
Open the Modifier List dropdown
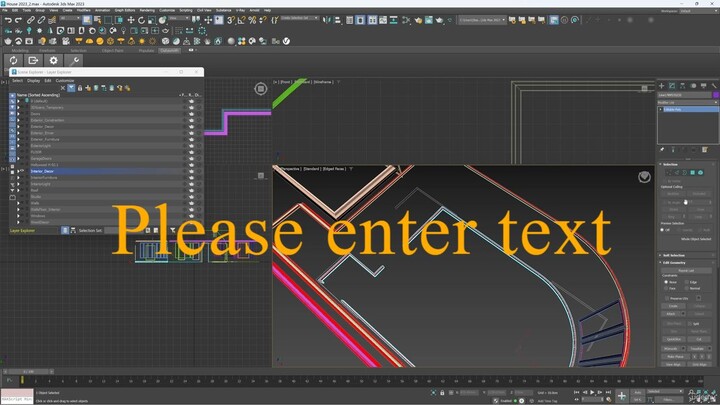coord(687,102)
